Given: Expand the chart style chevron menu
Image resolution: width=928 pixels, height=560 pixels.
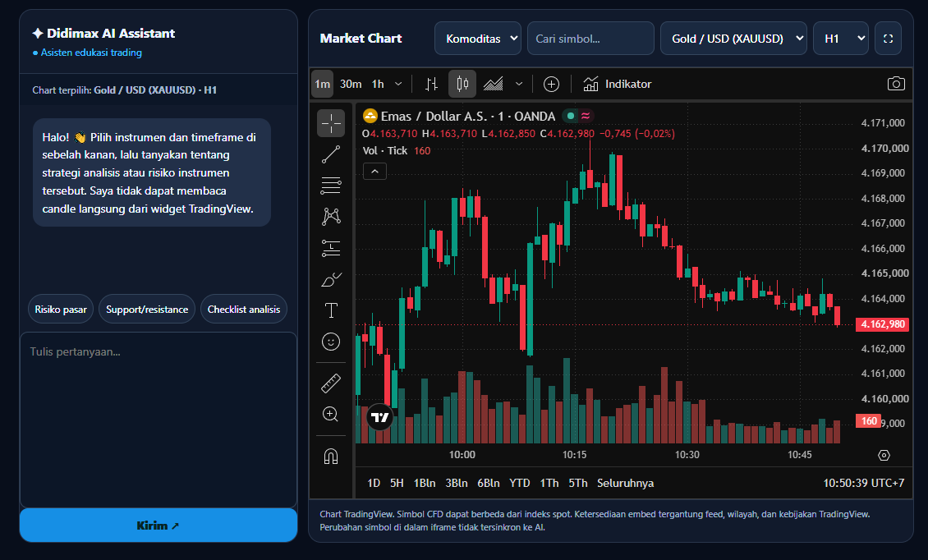Looking at the screenshot, I should [519, 84].
